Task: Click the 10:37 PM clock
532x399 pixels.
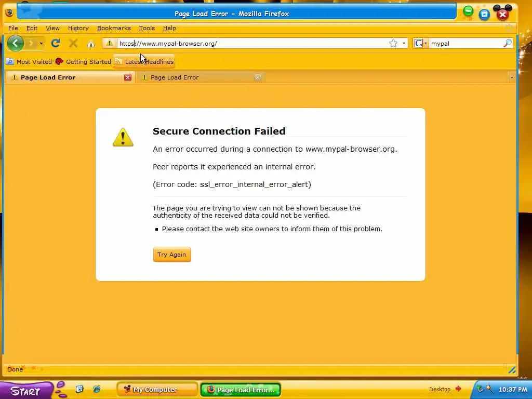Action: click(x=513, y=390)
